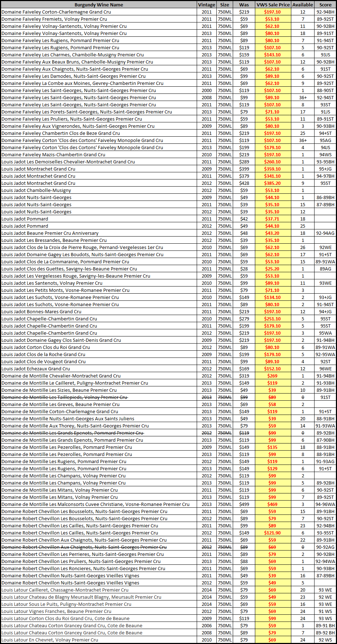
Task: Click Louis Jadot Clos de Vougeot Grand Cru
Action: pyautogui.click(x=44, y=362)
